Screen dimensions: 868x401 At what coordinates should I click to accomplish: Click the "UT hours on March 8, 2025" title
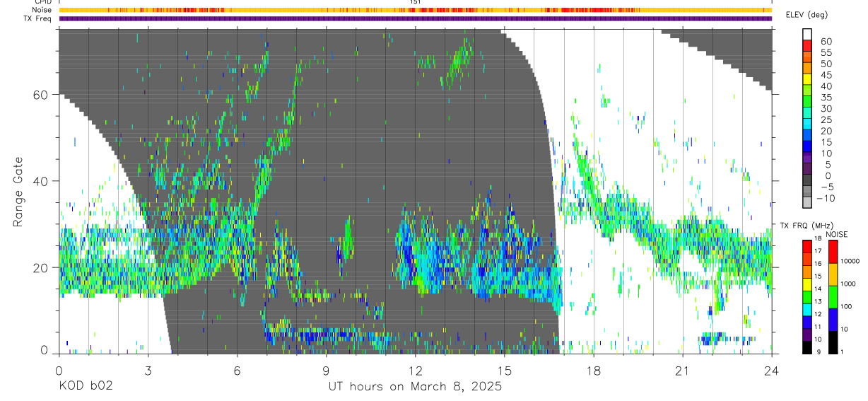(415, 387)
